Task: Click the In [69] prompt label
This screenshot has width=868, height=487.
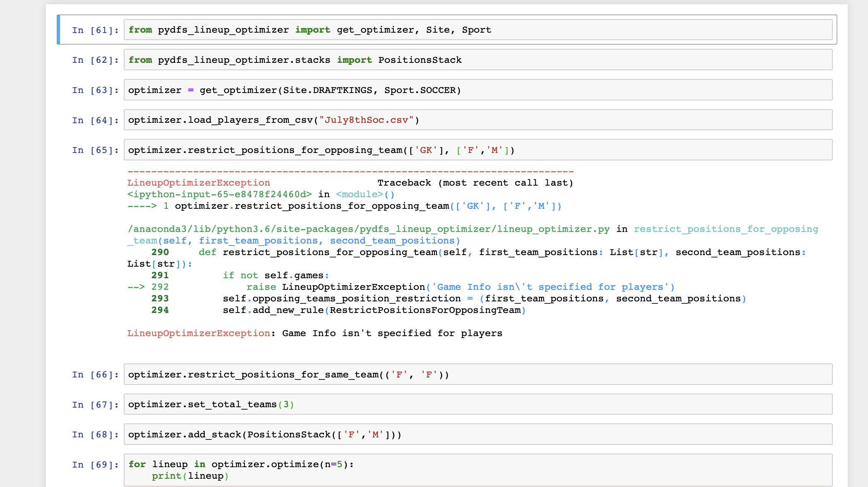Action: (x=95, y=465)
